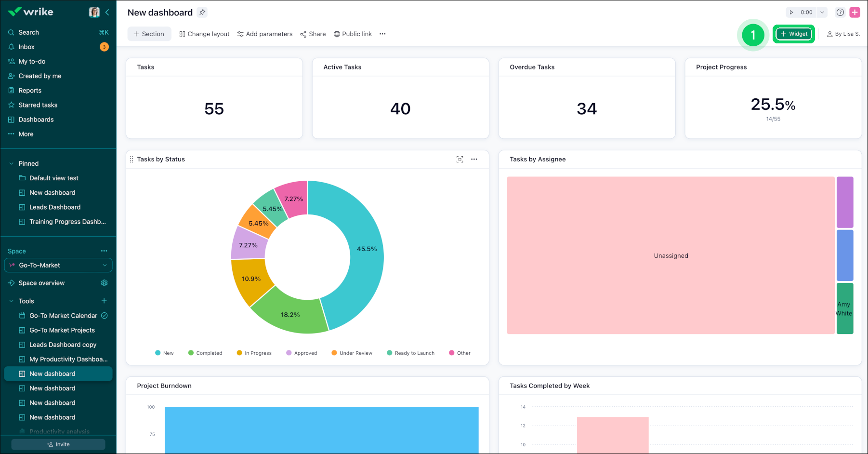Image resolution: width=868 pixels, height=454 pixels.
Task: Collapse the Tools section
Action: [x=11, y=301]
